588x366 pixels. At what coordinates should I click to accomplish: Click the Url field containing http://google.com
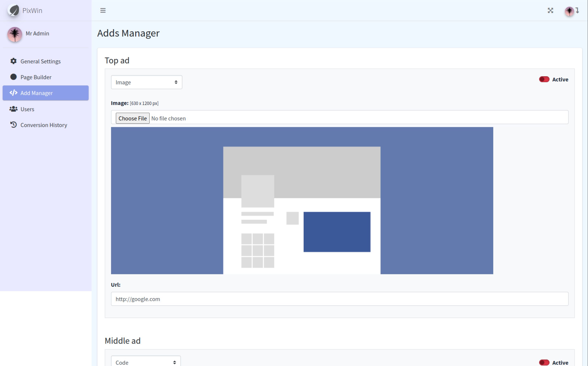click(x=339, y=299)
